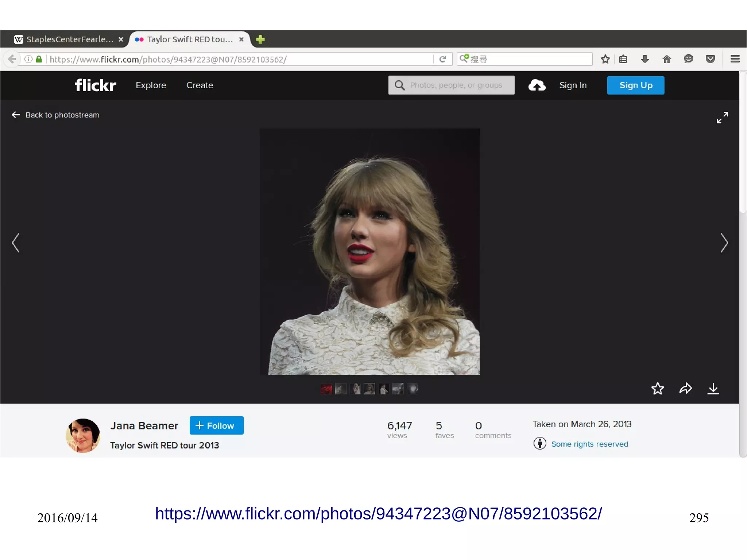The width and height of the screenshot is (747, 560).
Task: Click the Sign Up button
Action: [635, 85]
